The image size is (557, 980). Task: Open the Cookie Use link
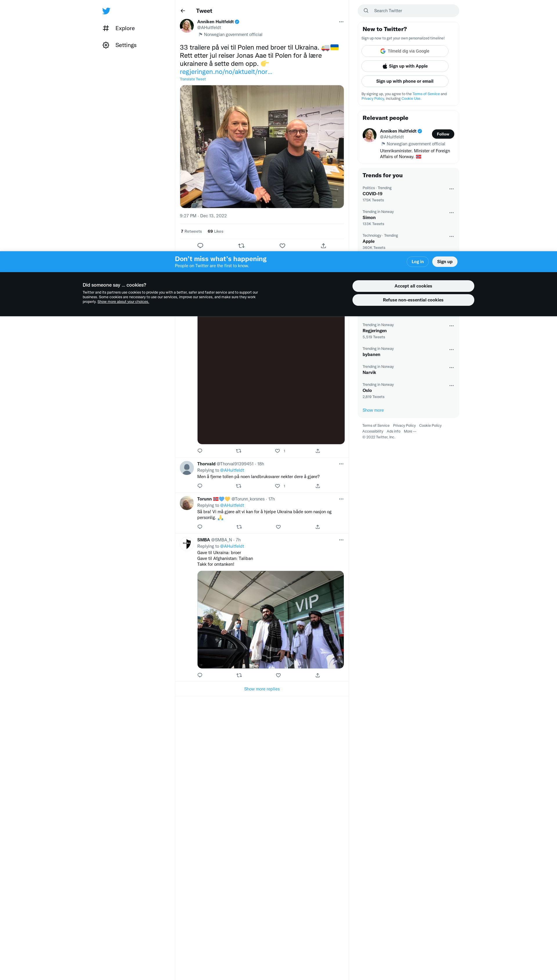(411, 99)
